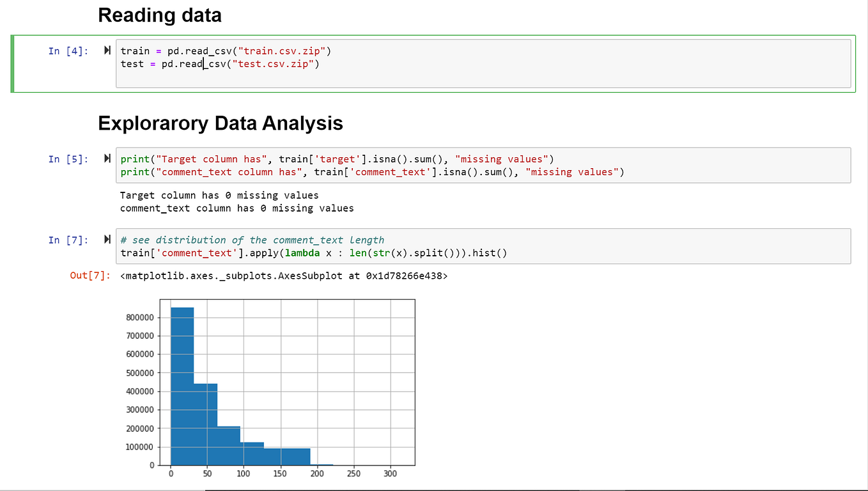
Task: Click the In [5]: prompt label
Action: click(x=68, y=159)
